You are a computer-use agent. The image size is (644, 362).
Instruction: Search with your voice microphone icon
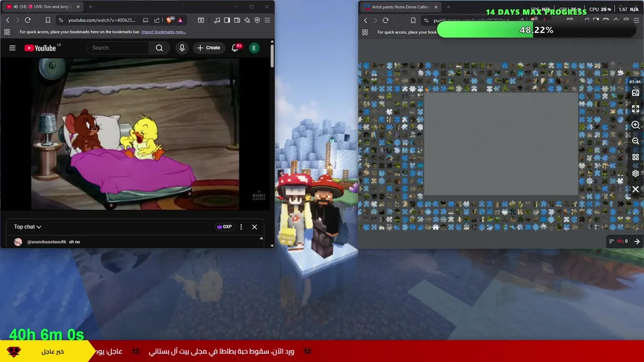[x=182, y=48]
